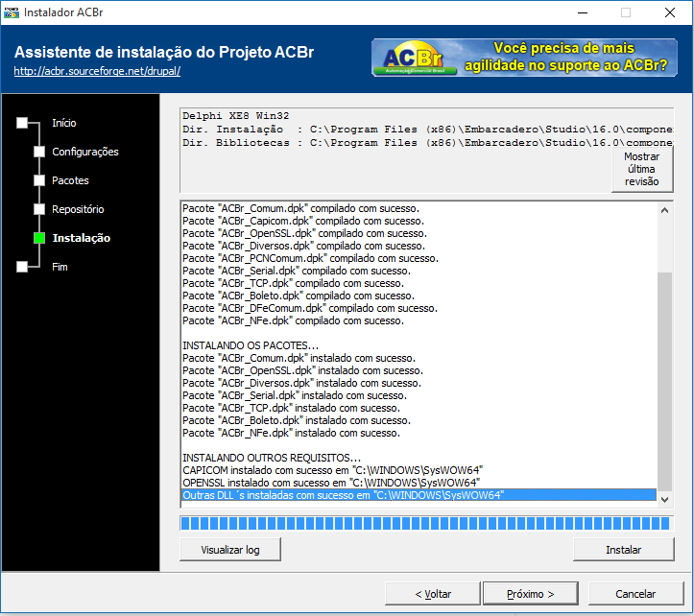Select highlighted Outras DLL´s instaladas line
694x616 pixels.
pos(419,495)
